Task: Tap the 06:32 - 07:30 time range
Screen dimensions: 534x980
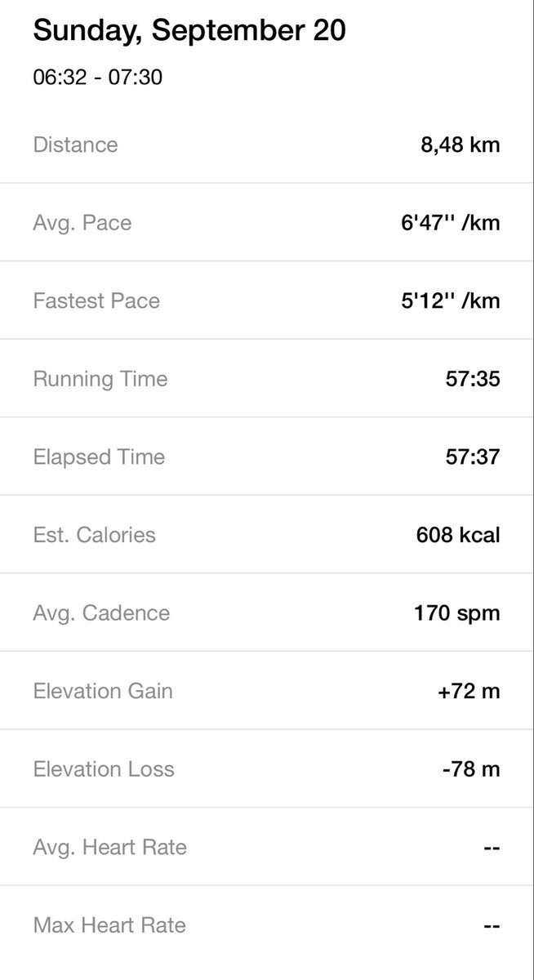Action: pyautogui.click(x=97, y=78)
